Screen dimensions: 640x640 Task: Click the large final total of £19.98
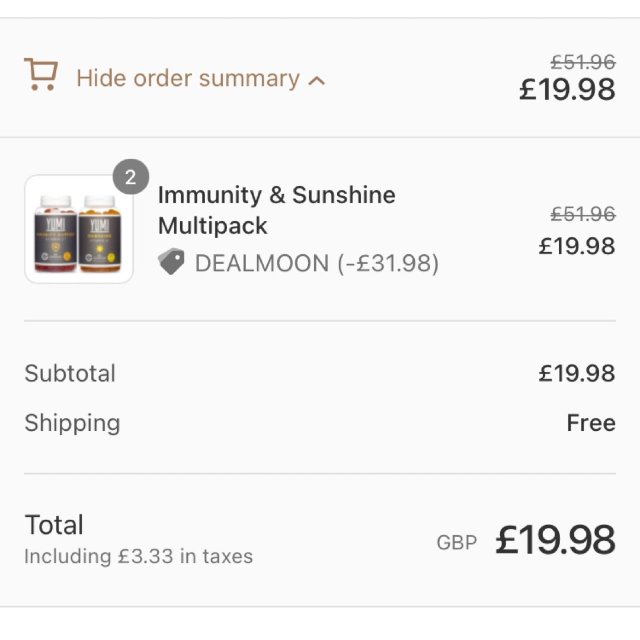click(555, 541)
